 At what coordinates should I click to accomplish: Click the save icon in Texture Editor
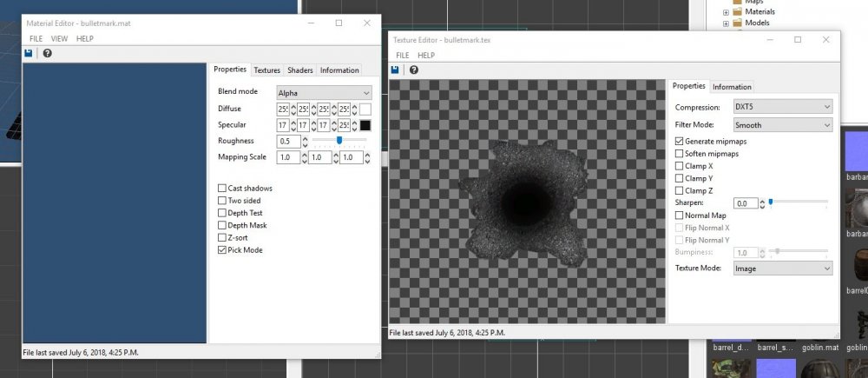pyautogui.click(x=396, y=70)
